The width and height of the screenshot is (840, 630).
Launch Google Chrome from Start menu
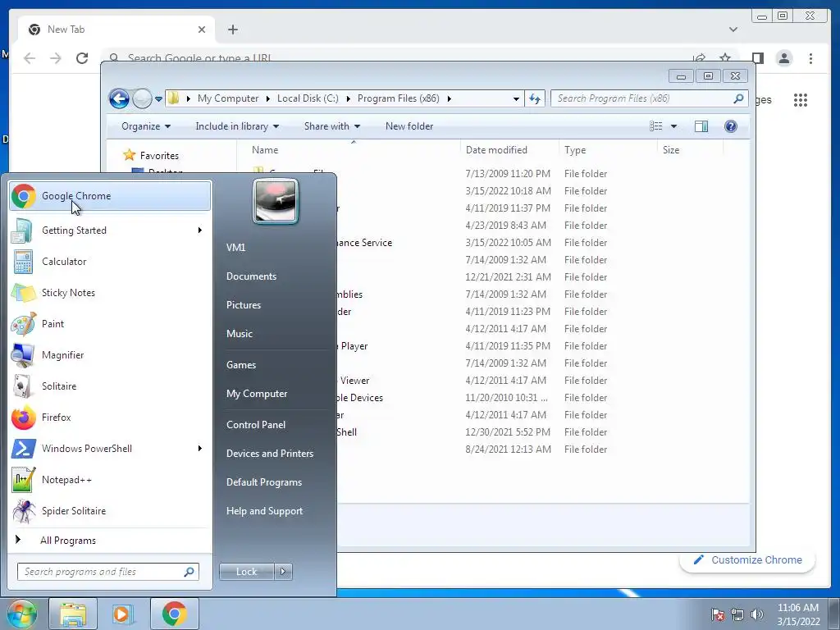(x=110, y=196)
